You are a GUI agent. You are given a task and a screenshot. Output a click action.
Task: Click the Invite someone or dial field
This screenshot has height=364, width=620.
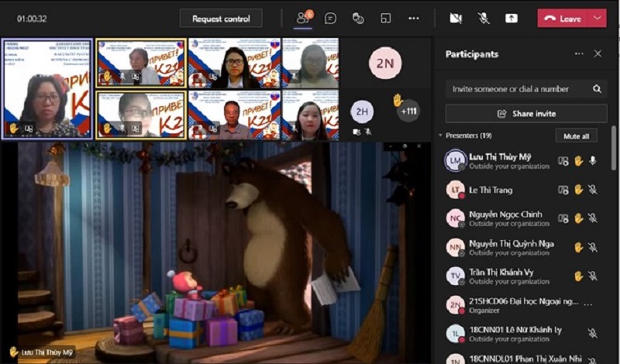point(515,89)
